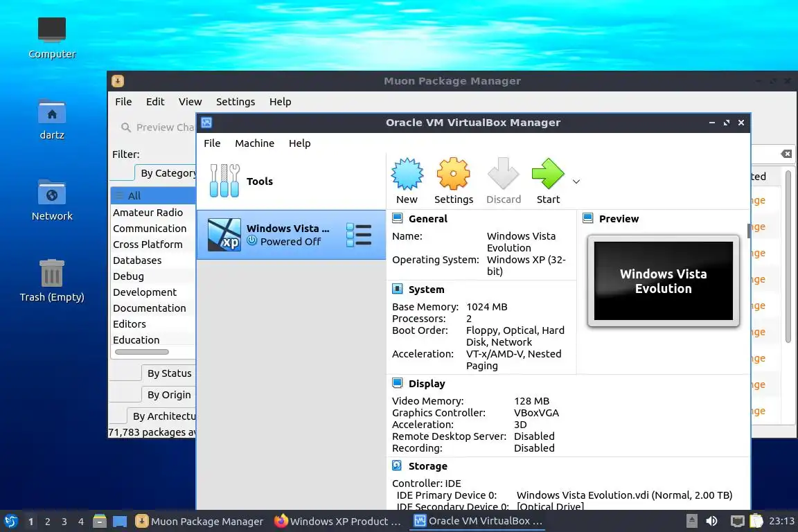Screen dimensions: 798x532
Task: Select By Origin filter in Muon
Action: [168, 395]
